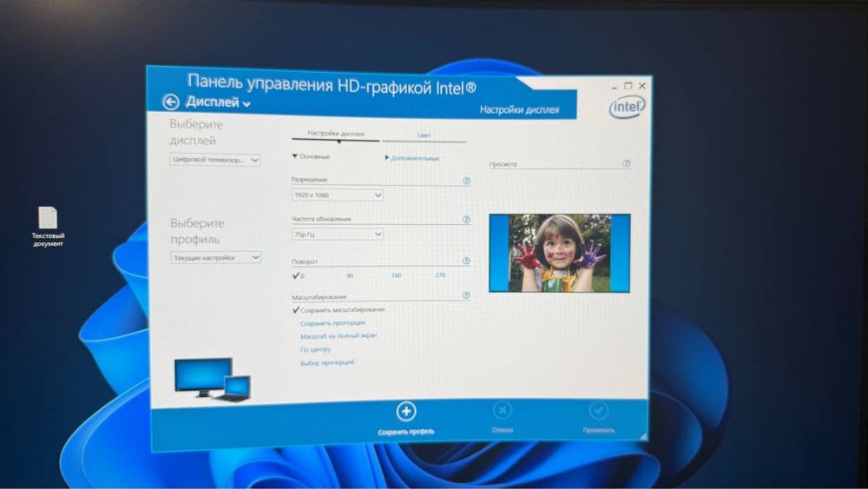Open the display selection dropdown Цифровой телевизор

[215, 160]
